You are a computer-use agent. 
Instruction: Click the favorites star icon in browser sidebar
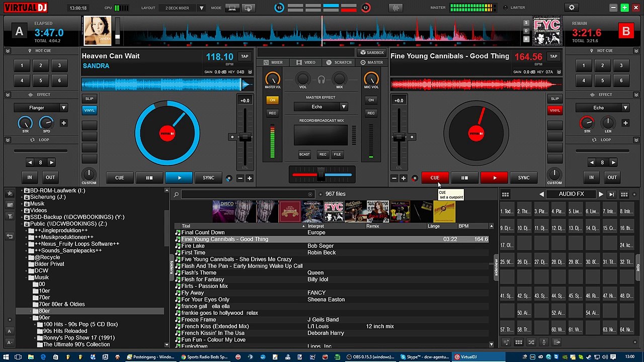[x=10, y=193]
